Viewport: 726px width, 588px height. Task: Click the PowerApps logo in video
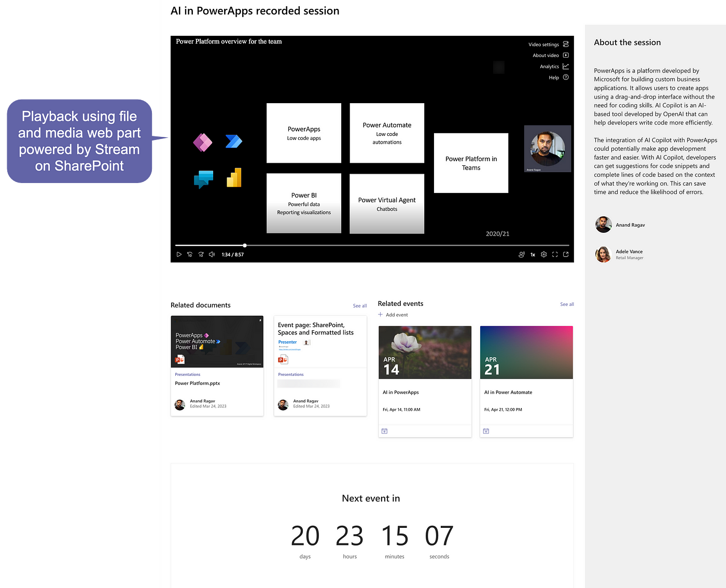(x=203, y=142)
